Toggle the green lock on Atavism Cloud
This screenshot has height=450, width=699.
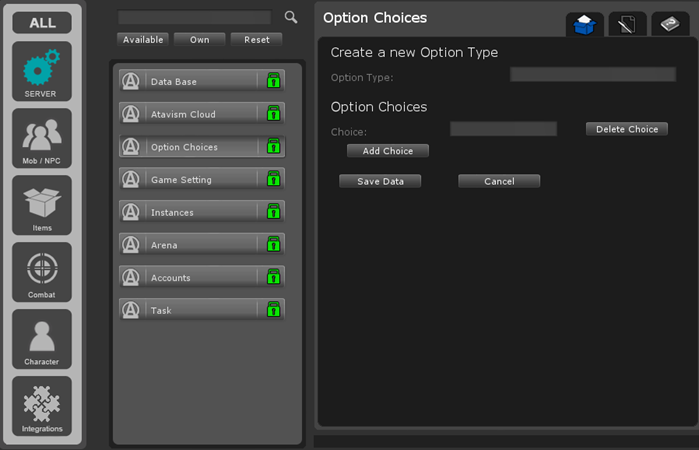272,114
